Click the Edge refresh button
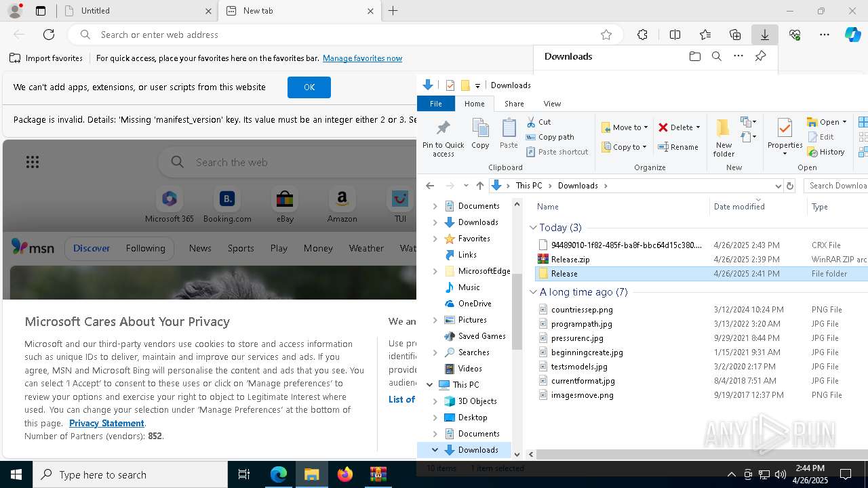The height and width of the screenshot is (488, 868). point(49,35)
